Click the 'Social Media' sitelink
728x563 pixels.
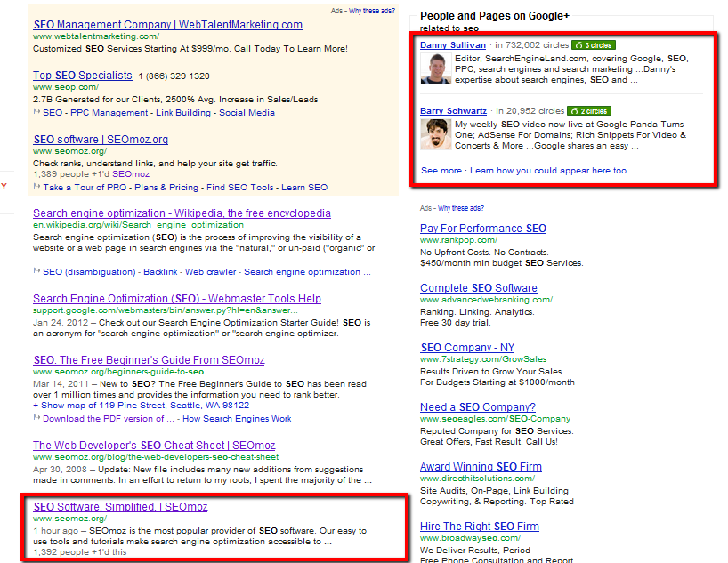[247, 113]
